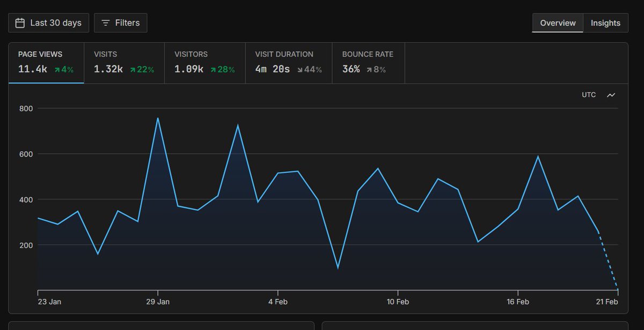Click the 4m 20s visit duration value
The width and height of the screenshot is (644, 330).
click(273, 69)
